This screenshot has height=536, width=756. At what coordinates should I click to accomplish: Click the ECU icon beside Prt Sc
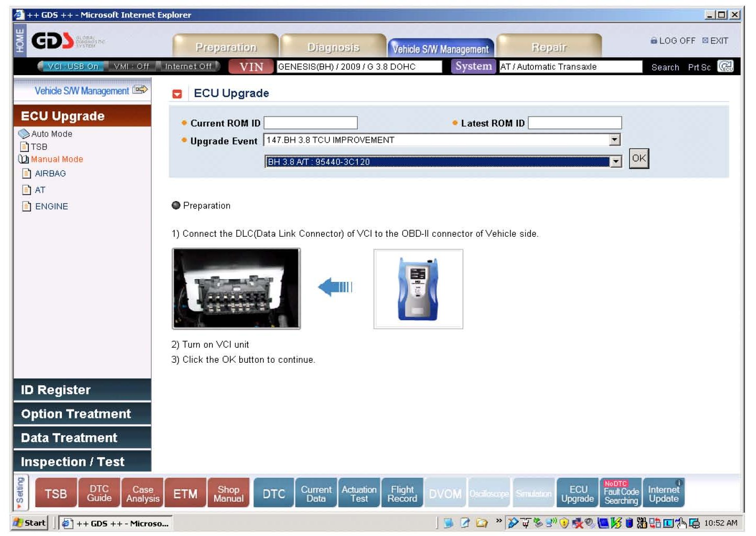click(x=725, y=67)
